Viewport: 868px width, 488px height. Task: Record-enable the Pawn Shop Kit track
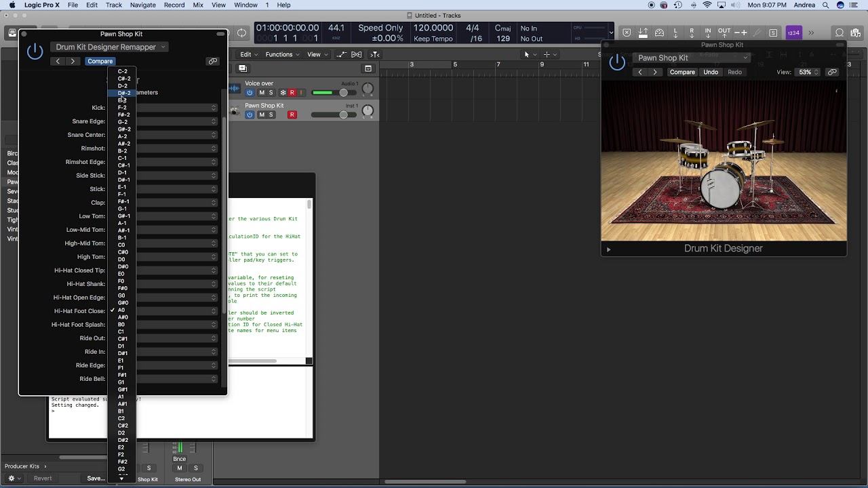pos(292,115)
